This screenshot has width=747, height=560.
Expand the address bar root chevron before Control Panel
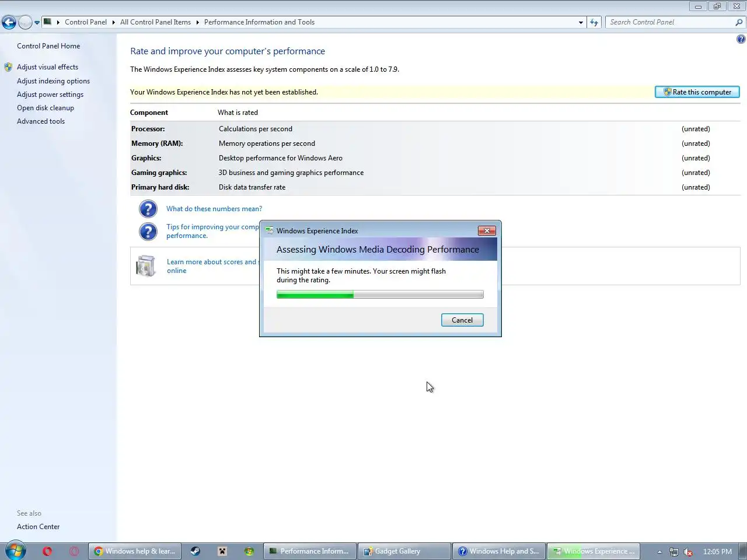58,22
